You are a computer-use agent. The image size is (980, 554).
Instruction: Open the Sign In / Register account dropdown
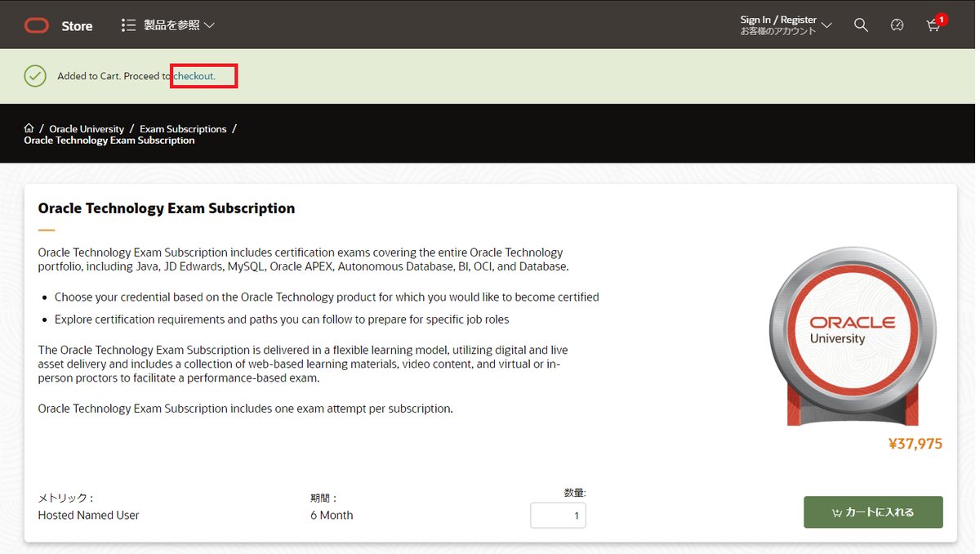pos(786,25)
